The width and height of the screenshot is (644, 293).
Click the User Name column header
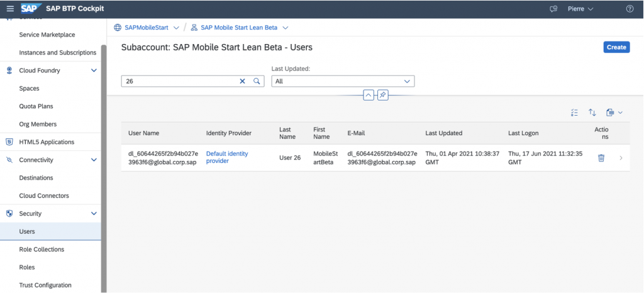tap(144, 133)
